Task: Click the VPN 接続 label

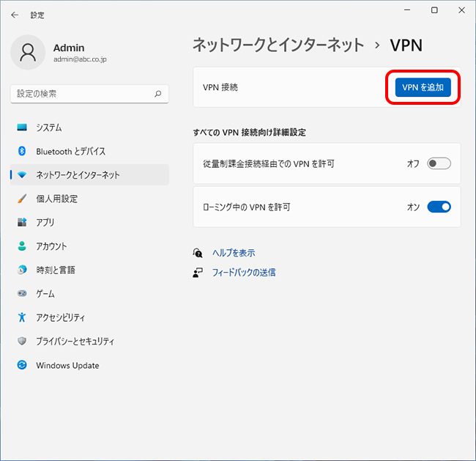Action: point(220,87)
